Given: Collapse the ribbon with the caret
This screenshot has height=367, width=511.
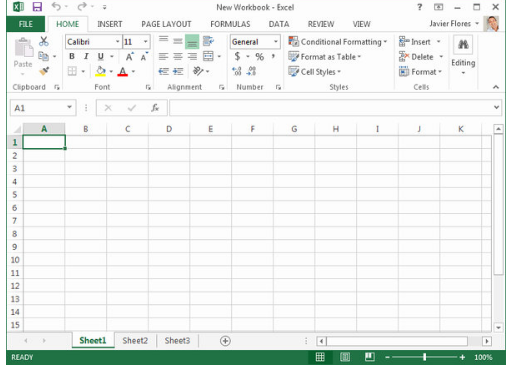Looking at the screenshot, I should (x=496, y=87).
